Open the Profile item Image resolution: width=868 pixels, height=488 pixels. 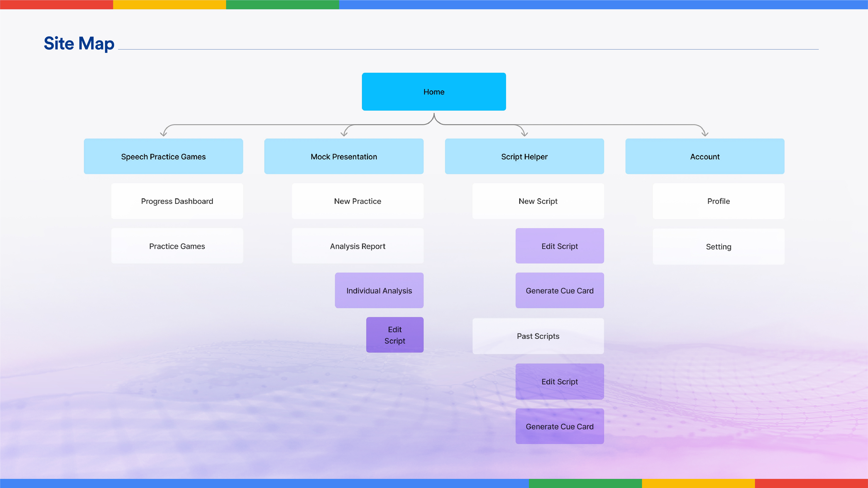tap(718, 201)
